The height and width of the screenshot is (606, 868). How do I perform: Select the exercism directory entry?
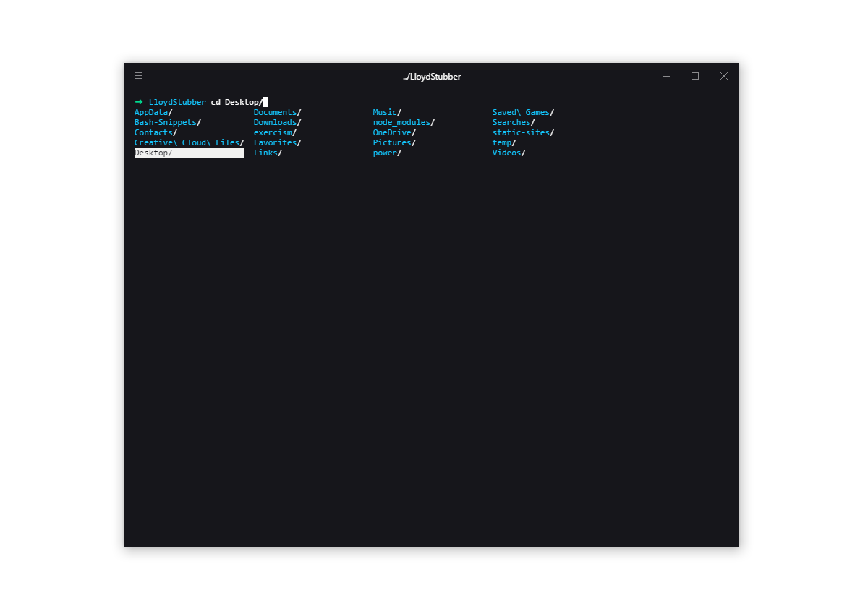[273, 132]
